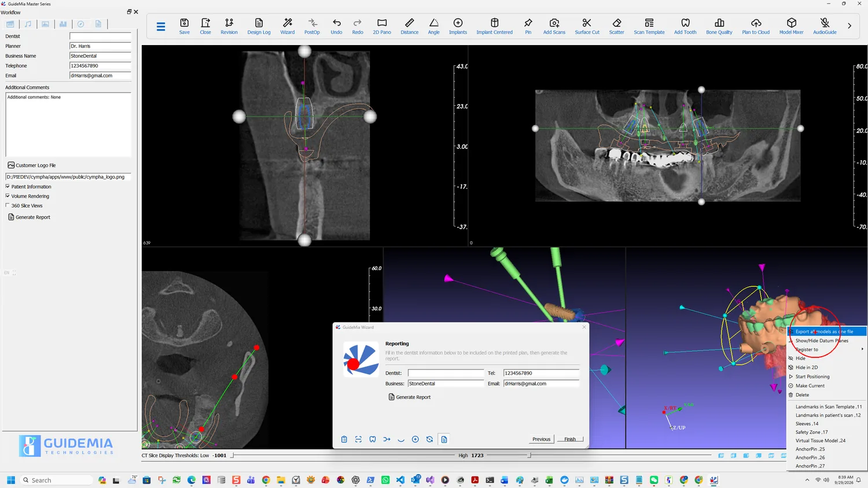Select Show/Hide Datum Planes menu entry

point(827,341)
